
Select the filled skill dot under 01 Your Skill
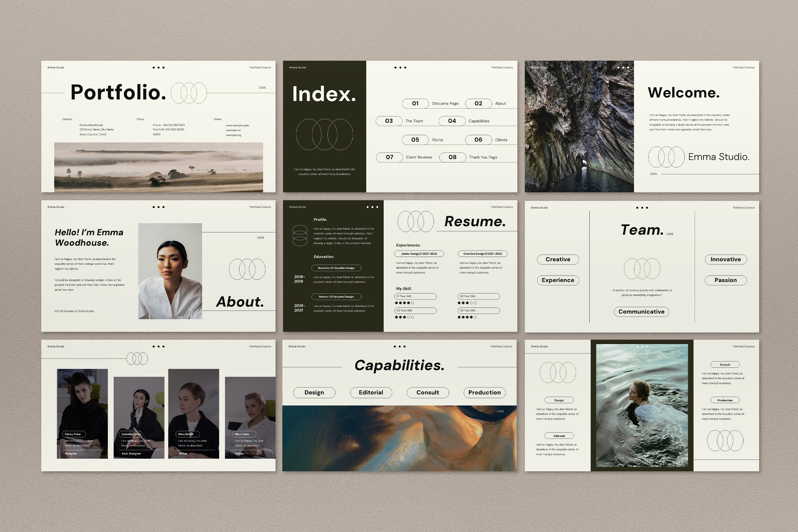point(397,303)
